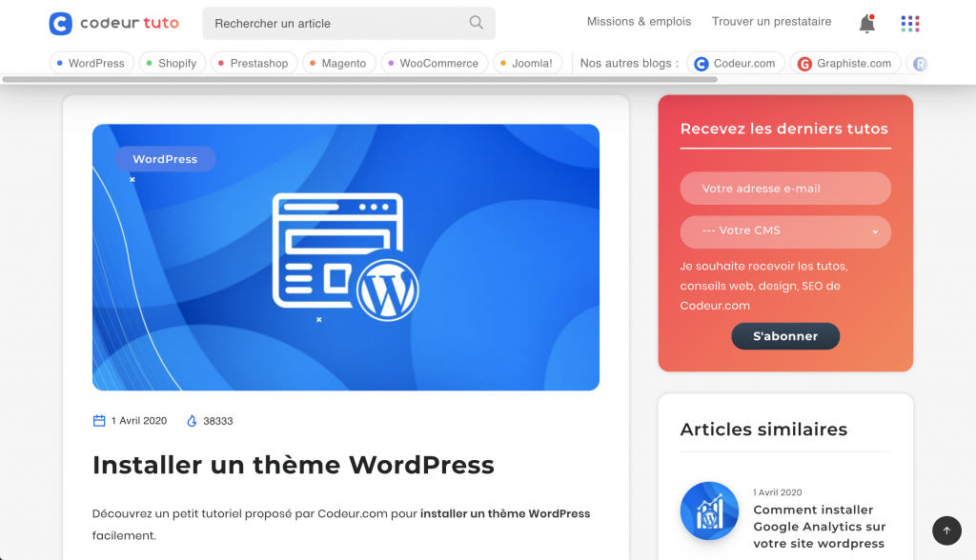976x560 pixels.
Task: Click the horizontal category scrollbar
Action: pyautogui.click(x=359, y=80)
